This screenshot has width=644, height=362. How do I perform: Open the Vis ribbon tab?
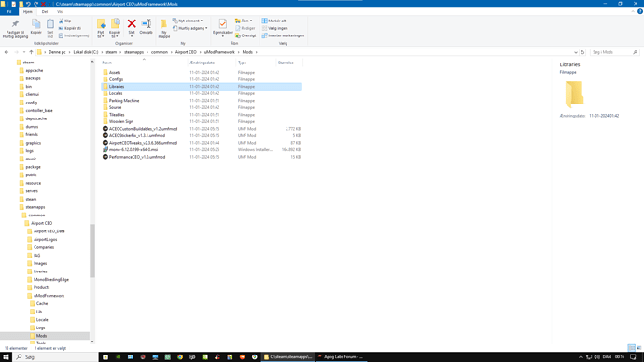pyautogui.click(x=60, y=12)
